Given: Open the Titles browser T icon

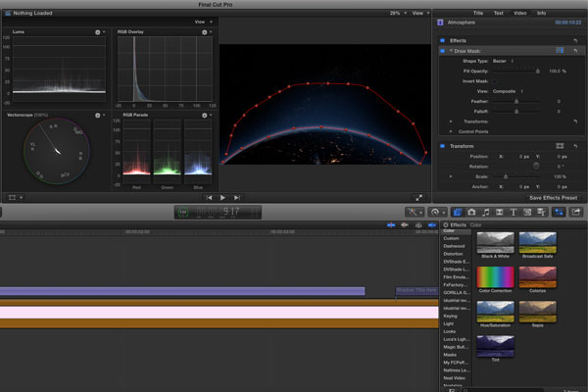Looking at the screenshot, I should (515, 212).
